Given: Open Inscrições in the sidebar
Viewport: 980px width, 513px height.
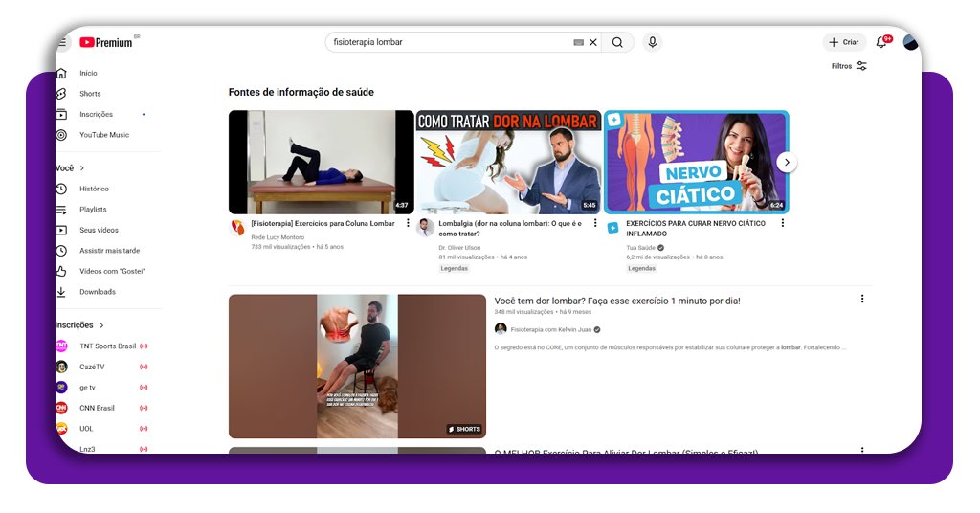Looking at the screenshot, I should (97, 114).
